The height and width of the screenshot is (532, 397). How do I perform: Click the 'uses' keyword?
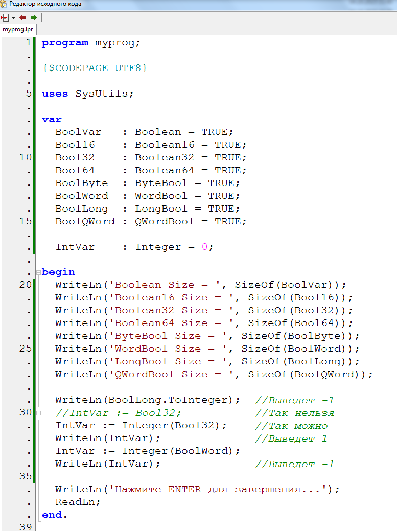(x=55, y=94)
